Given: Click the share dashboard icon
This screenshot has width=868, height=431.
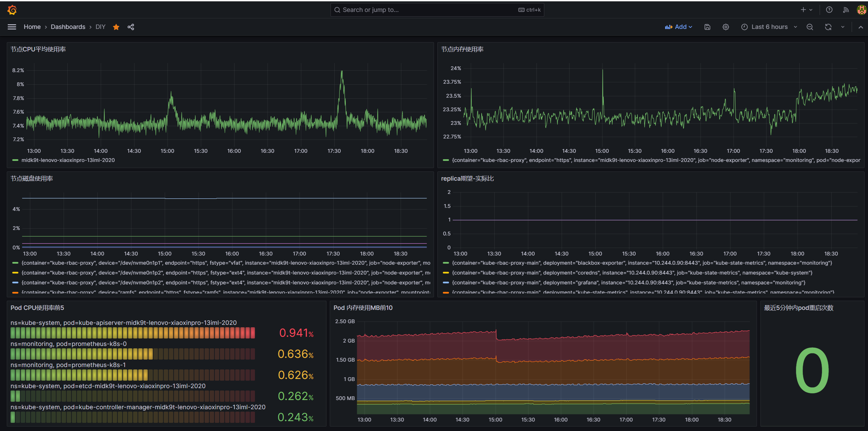Looking at the screenshot, I should tap(131, 27).
